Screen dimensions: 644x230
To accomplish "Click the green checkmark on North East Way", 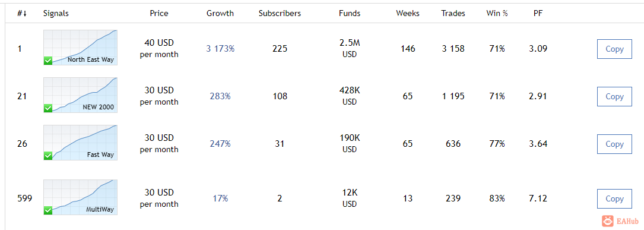I will (48, 61).
